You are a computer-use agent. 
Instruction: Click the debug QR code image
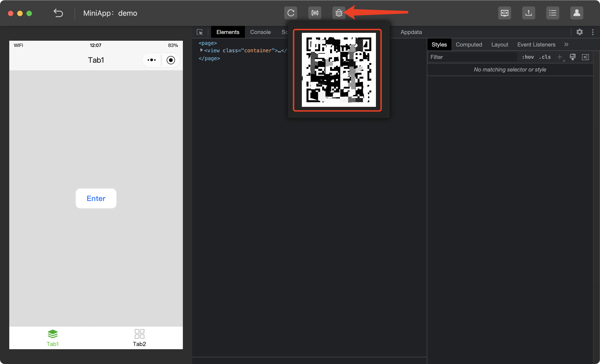pos(338,70)
